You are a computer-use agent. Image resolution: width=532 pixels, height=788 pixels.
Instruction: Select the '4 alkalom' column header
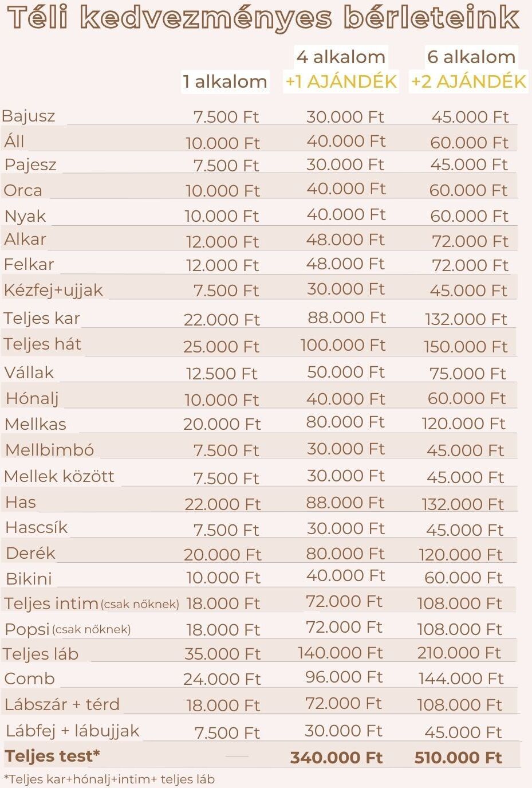pyautogui.click(x=341, y=57)
